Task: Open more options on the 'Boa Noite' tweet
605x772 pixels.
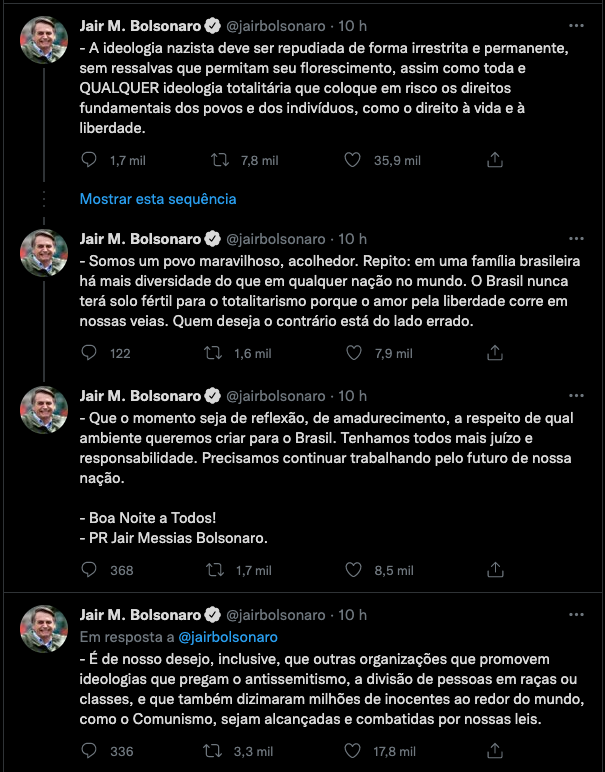Action: 574,397
